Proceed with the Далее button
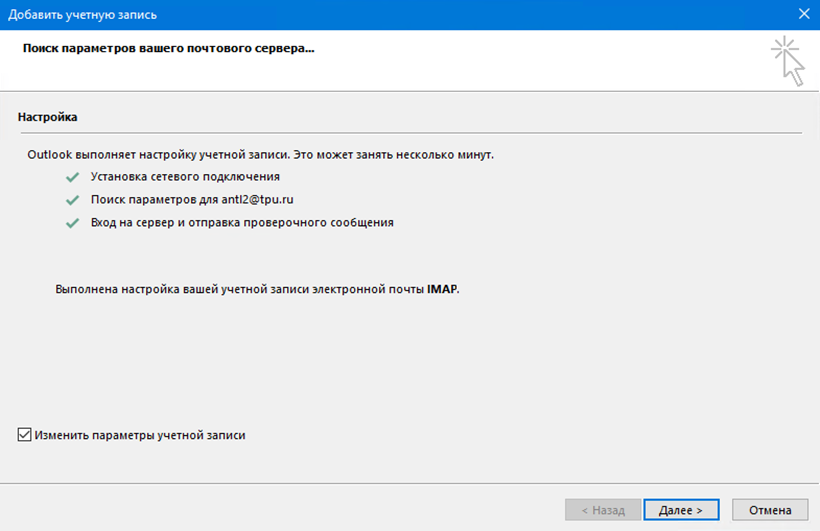The width and height of the screenshot is (820, 531). click(x=681, y=510)
